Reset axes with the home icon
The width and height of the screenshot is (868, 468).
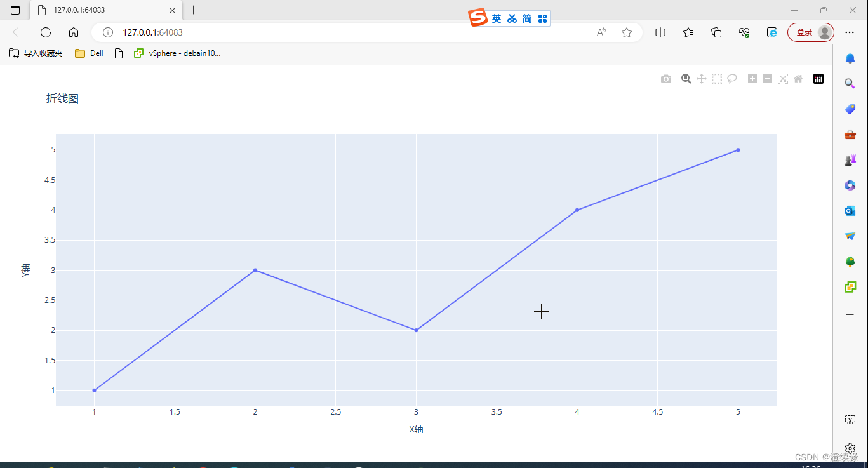(x=798, y=78)
